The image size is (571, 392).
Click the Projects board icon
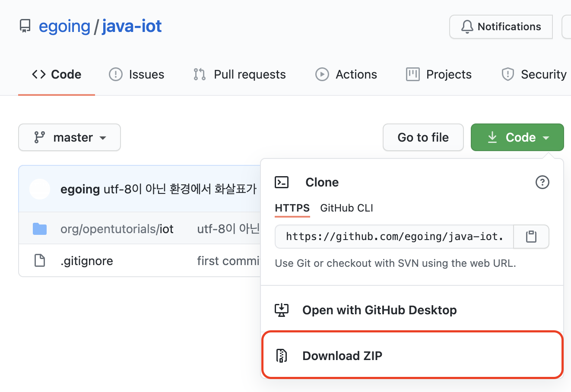pos(413,74)
